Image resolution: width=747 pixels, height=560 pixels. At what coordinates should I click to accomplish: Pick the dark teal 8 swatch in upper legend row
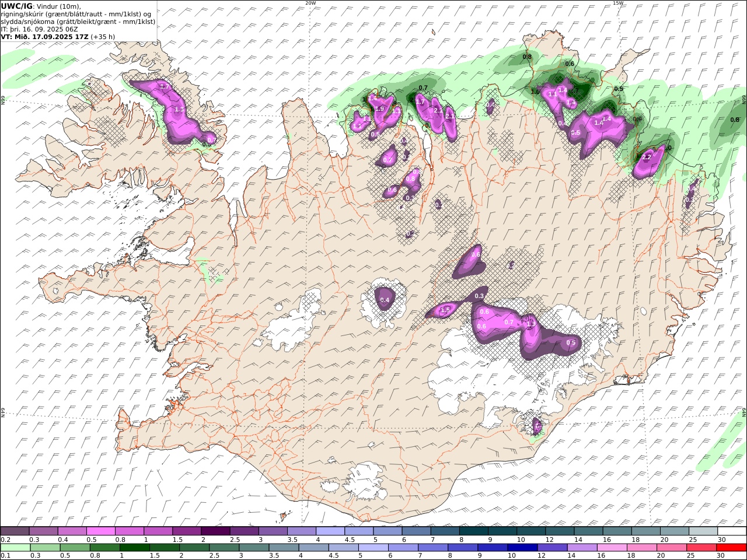(x=473, y=531)
